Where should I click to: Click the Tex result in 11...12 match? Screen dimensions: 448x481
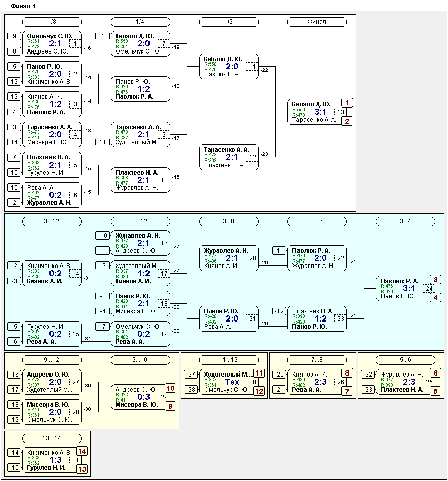coord(232,382)
